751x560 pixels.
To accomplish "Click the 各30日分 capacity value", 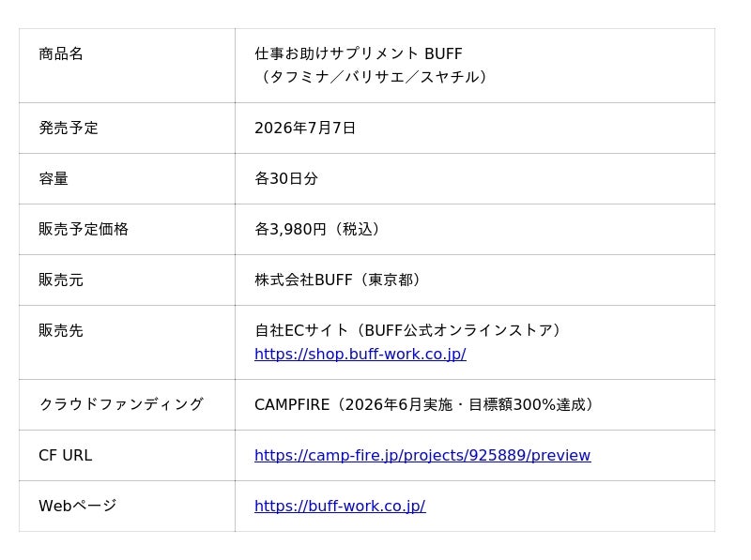I will (286, 178).
